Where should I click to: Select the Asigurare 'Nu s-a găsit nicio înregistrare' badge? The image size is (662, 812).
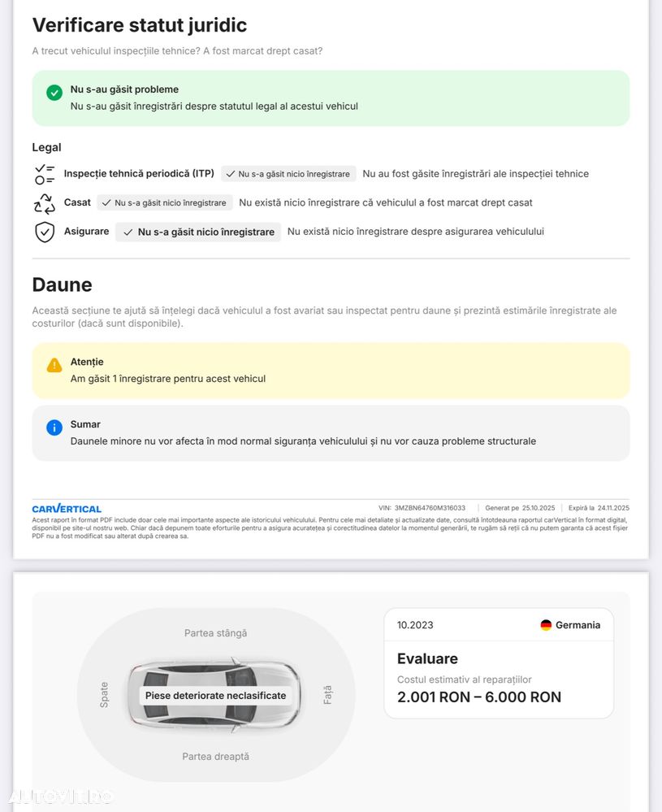point(198,232)
